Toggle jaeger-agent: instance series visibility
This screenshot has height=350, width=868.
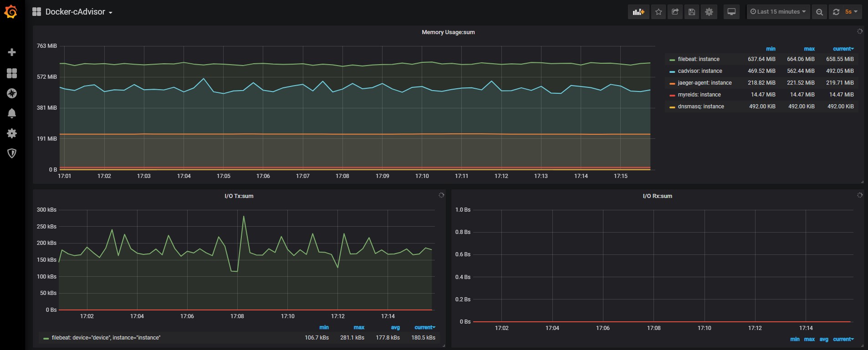705,83
